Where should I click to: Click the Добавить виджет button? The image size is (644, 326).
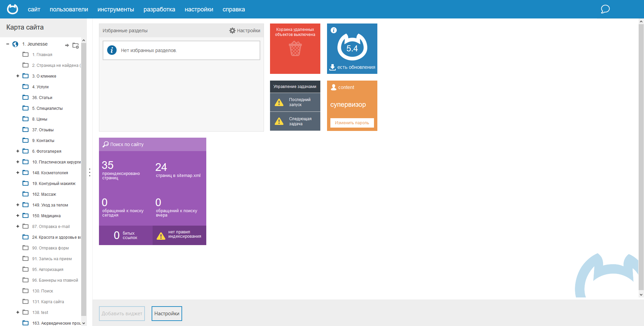tap(122, 314)
